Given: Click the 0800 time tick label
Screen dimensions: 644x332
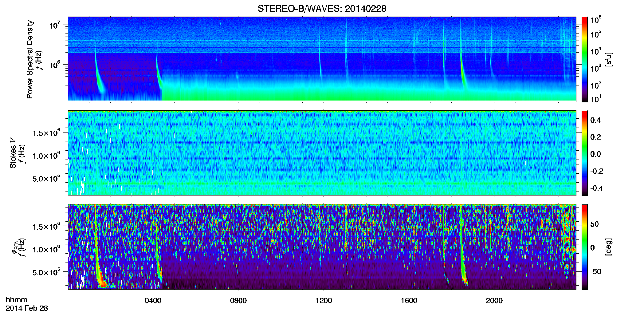Looking at the screenshot, I should (238, 301).
